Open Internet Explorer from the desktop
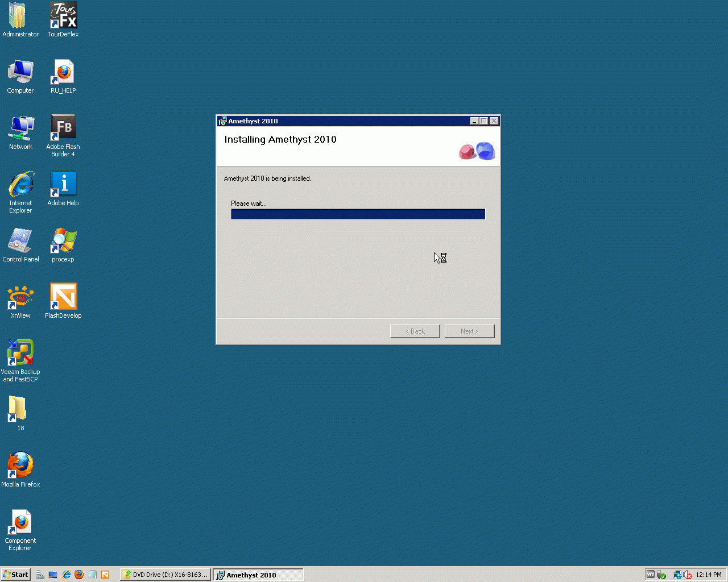Viewport: 728px width, 582px height. click(x=20, y=192)
